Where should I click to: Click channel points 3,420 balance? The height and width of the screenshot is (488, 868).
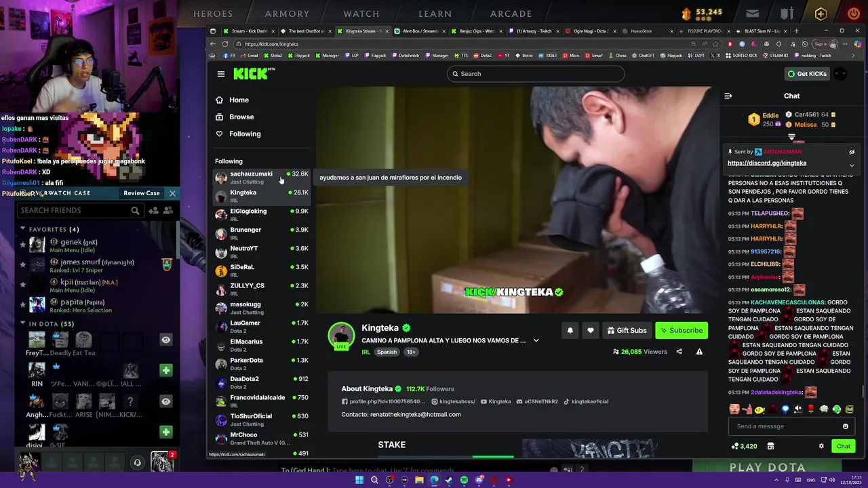[x=744, y=446]
